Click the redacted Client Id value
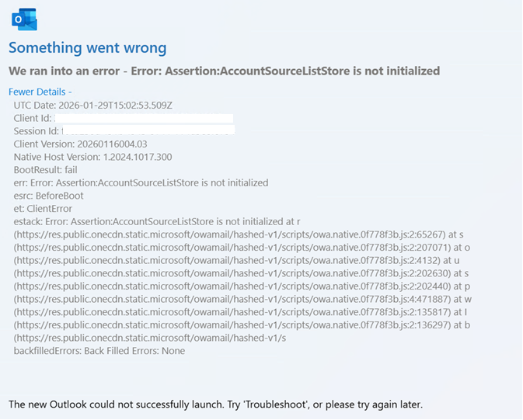 144,118
